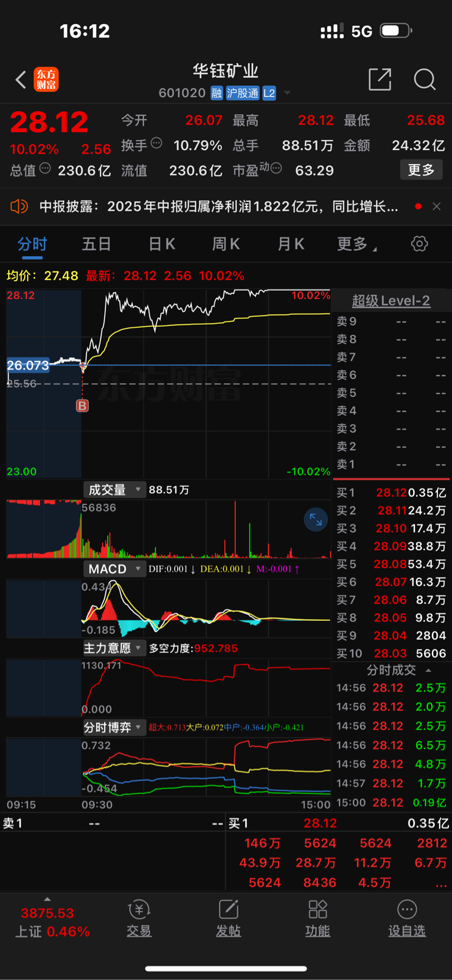Image resolution: width=452 pixels, height=980 pixels.
Task: Tap the fullscreen expand chart icon
Action: point(316,520)
